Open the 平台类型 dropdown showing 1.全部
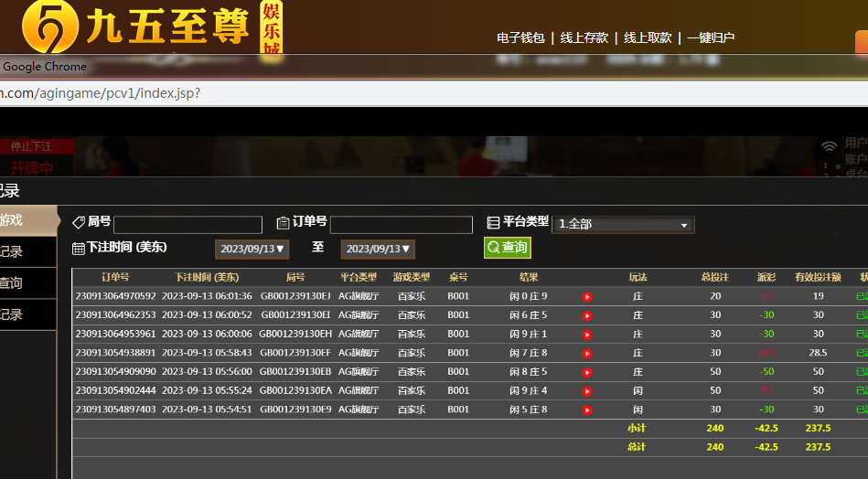868x479 pixels. coord(623,225)
